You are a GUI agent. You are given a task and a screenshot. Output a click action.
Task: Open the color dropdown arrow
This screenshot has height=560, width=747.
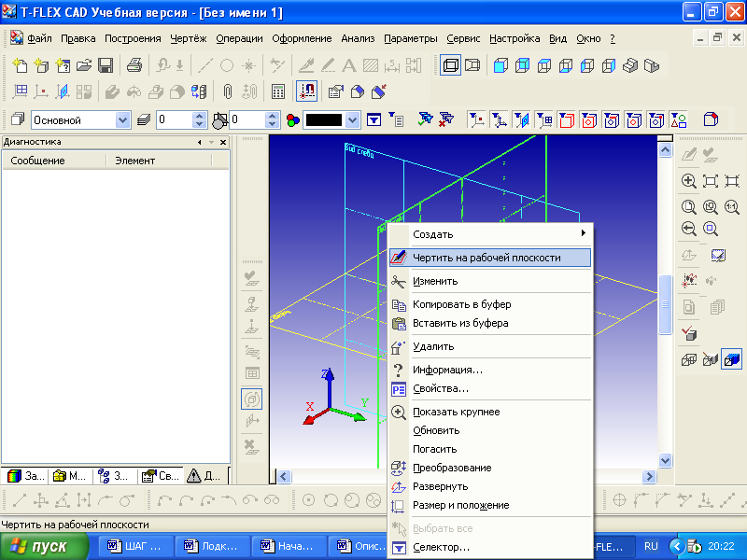coord(352,120)
